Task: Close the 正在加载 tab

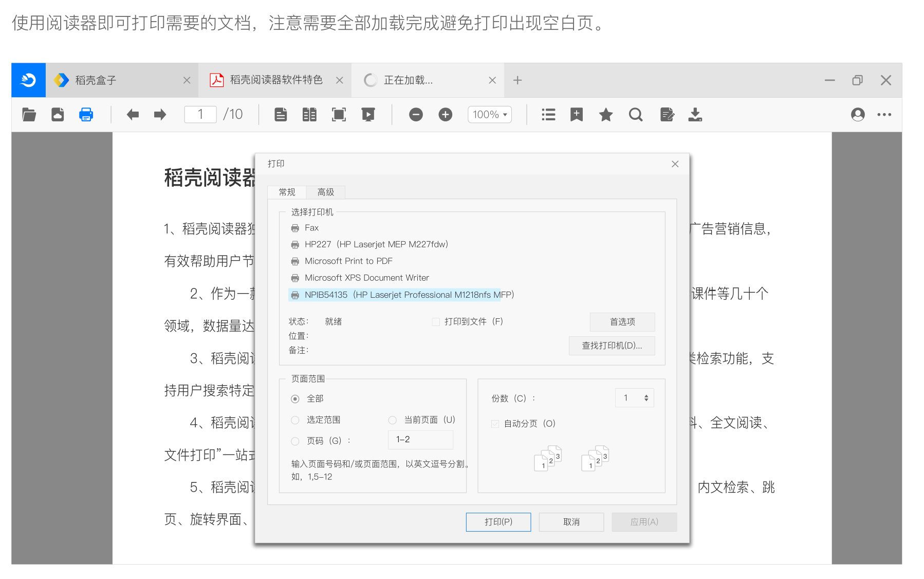Action: [492, 80]
